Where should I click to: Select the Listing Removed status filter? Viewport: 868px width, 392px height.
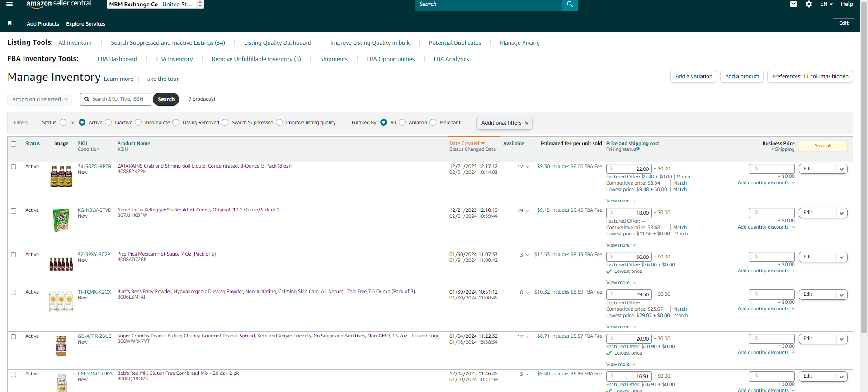point(176,122)
